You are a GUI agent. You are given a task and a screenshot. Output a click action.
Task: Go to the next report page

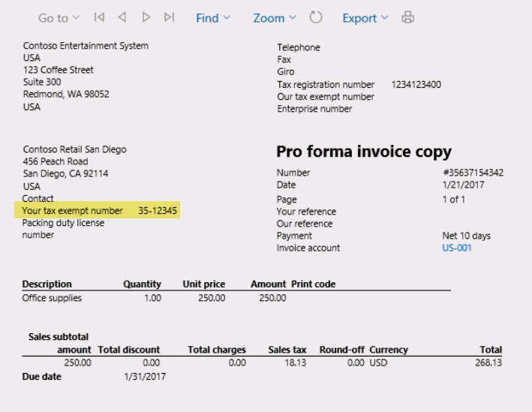146,17
